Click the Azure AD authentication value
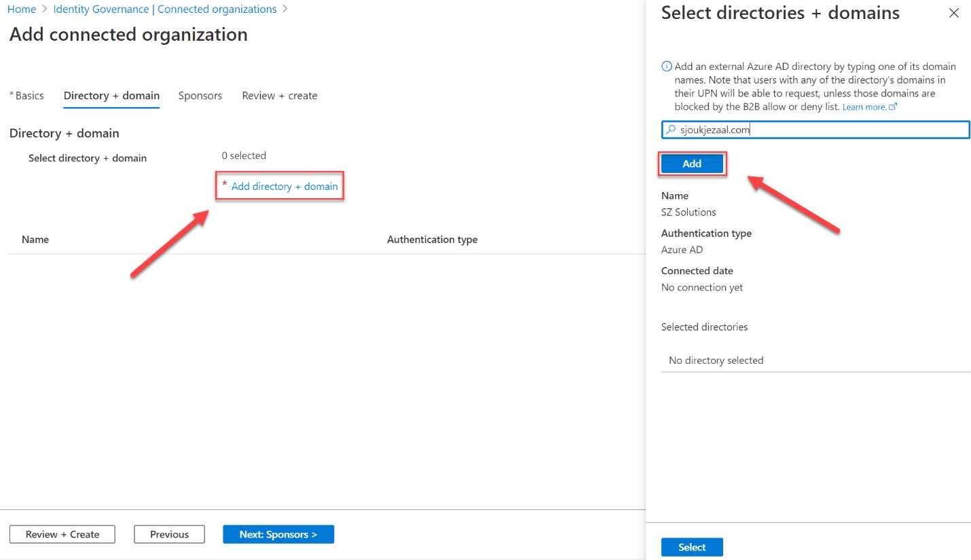971x560 pixels. 682,250
